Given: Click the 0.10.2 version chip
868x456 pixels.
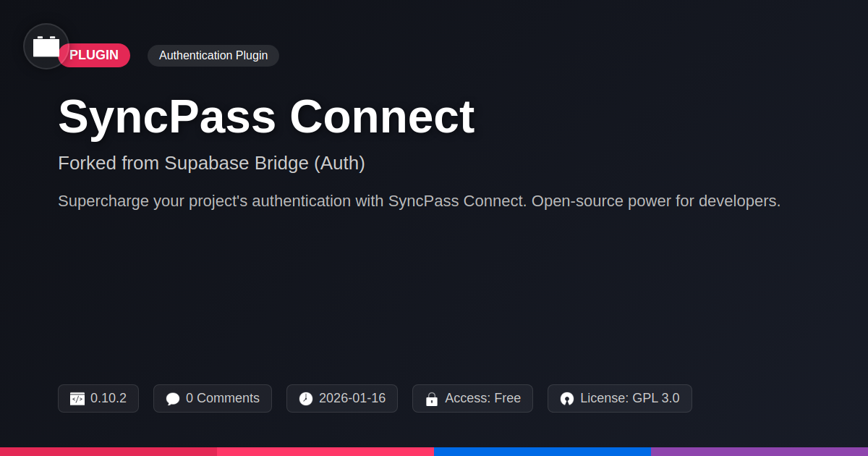Looking at the screenshot, I should coord(98,399).
